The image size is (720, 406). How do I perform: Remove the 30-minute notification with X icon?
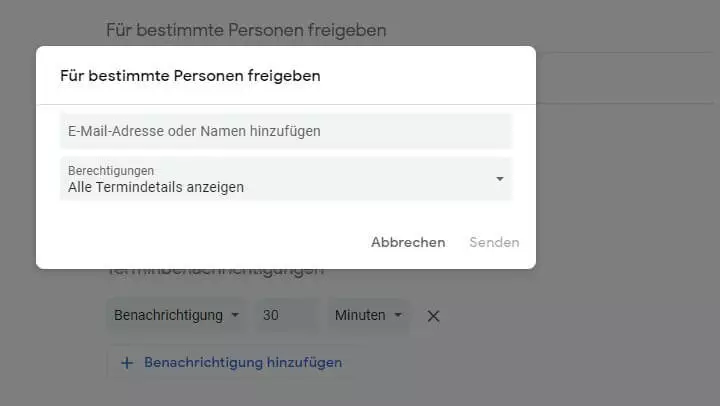[x=433, y=316]
